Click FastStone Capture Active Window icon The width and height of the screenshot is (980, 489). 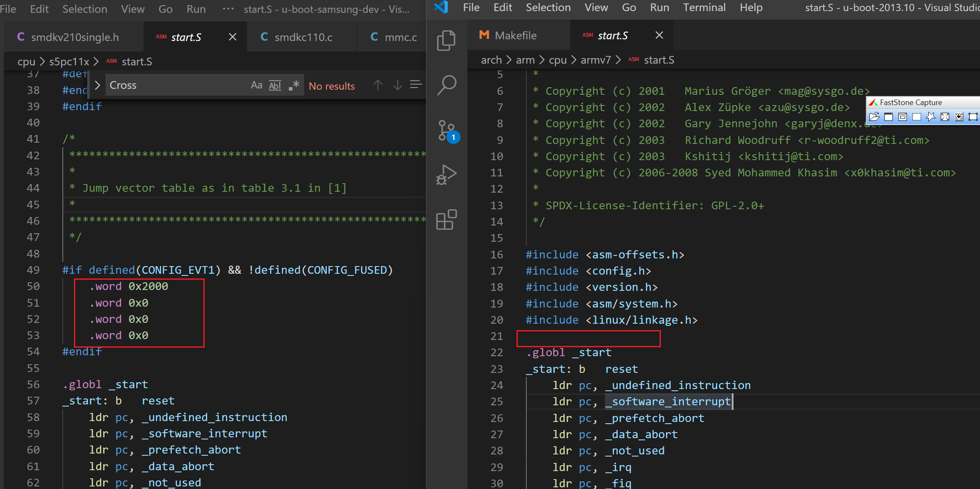[x=889, y=117]
